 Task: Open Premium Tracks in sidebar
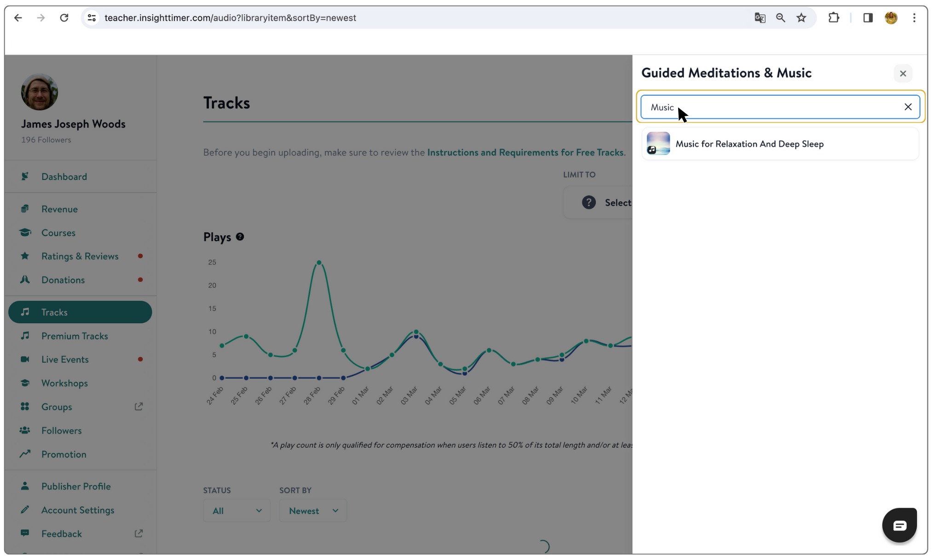tap(75, 336)
